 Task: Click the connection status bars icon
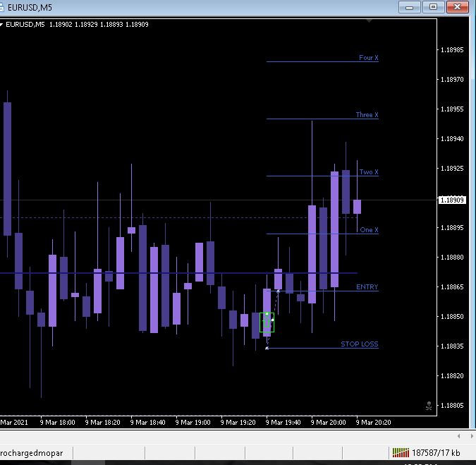click(401, 452)
